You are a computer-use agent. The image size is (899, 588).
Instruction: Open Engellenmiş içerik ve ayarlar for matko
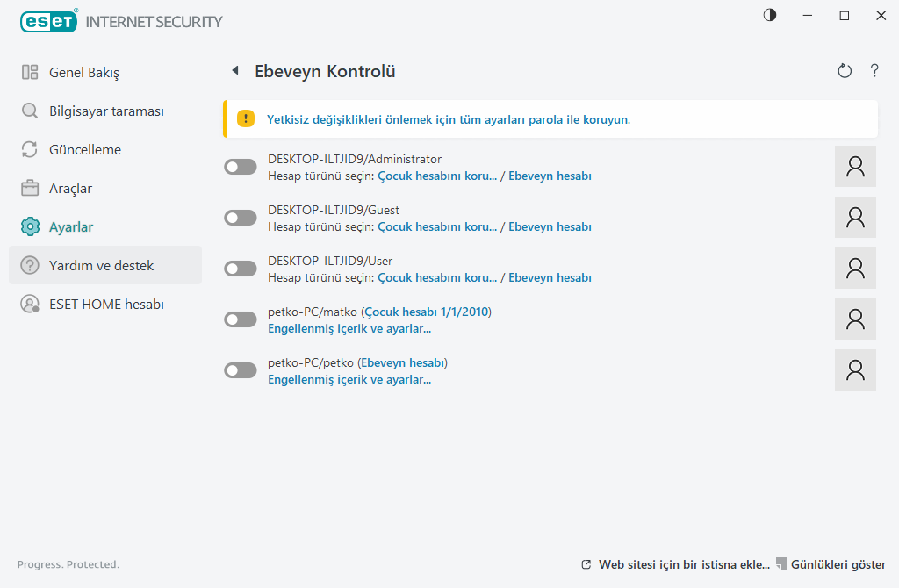(x=349, y=329)
